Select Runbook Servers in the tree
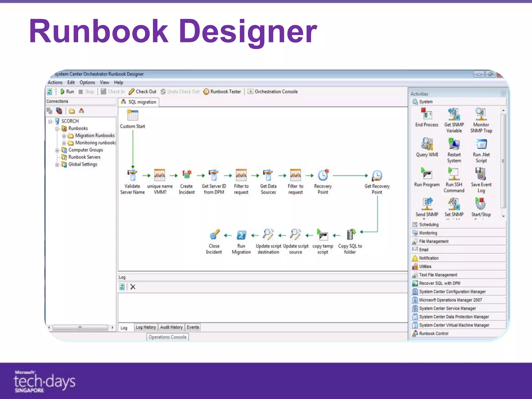 click(84, 157)
